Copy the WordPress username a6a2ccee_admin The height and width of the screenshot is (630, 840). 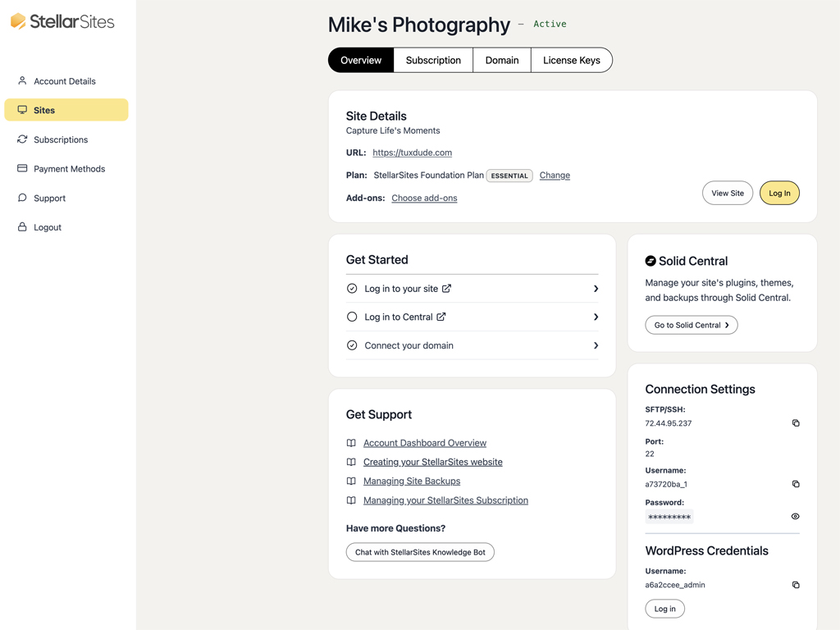point(796,585)
